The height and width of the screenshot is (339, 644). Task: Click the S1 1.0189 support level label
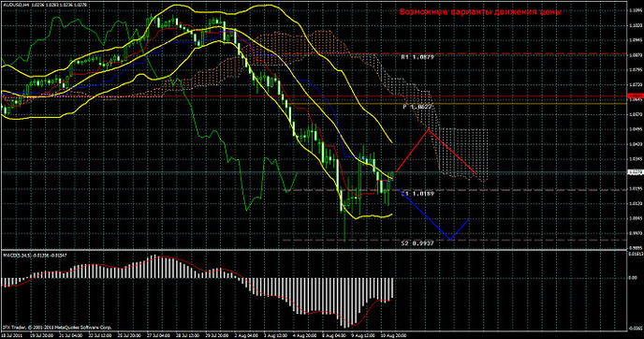tap(417, 194)
